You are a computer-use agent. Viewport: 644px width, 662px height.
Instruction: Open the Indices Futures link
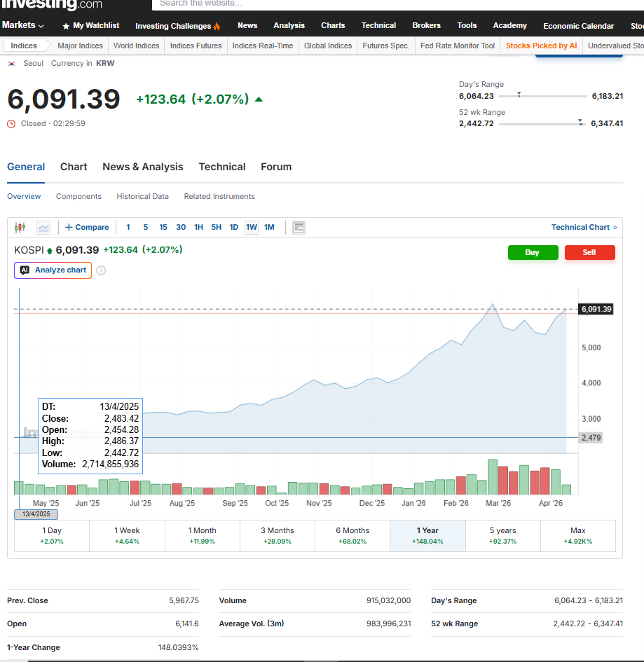[x=196, y=46]
